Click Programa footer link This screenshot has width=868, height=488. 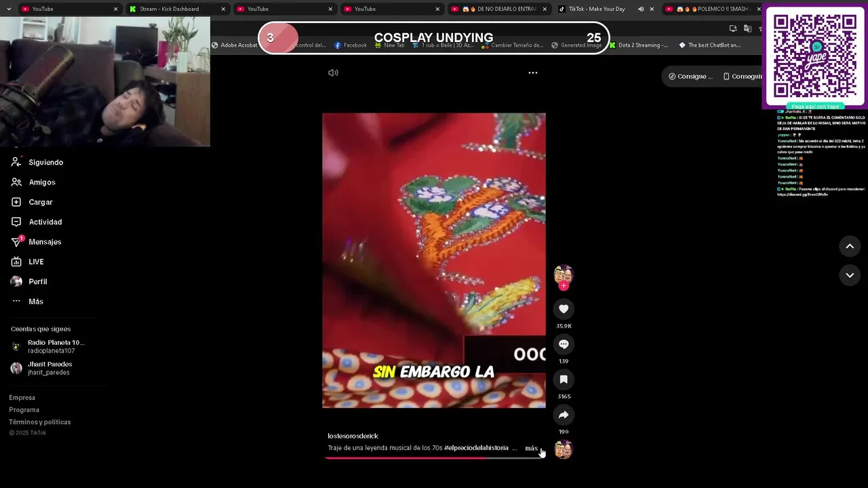(x=24, y=410)
